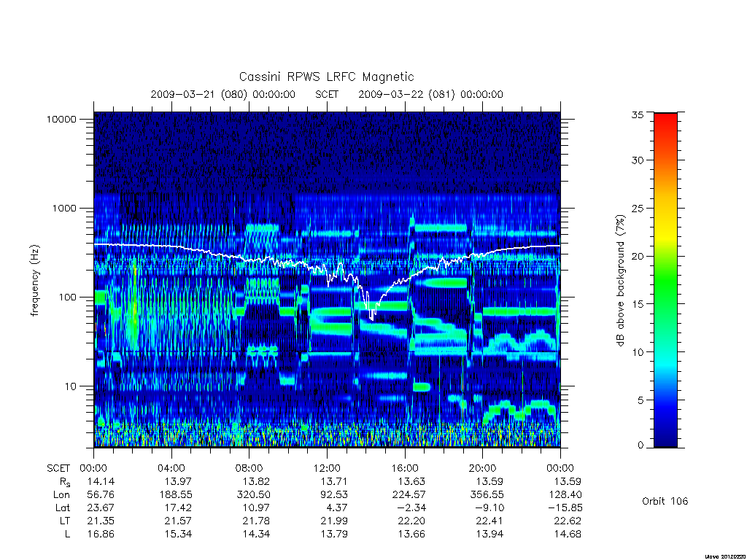Select the start date 2009-03-21 (080) 00:00:00
This screenshot has width=747, height=560.
click(x=223, y=94)
